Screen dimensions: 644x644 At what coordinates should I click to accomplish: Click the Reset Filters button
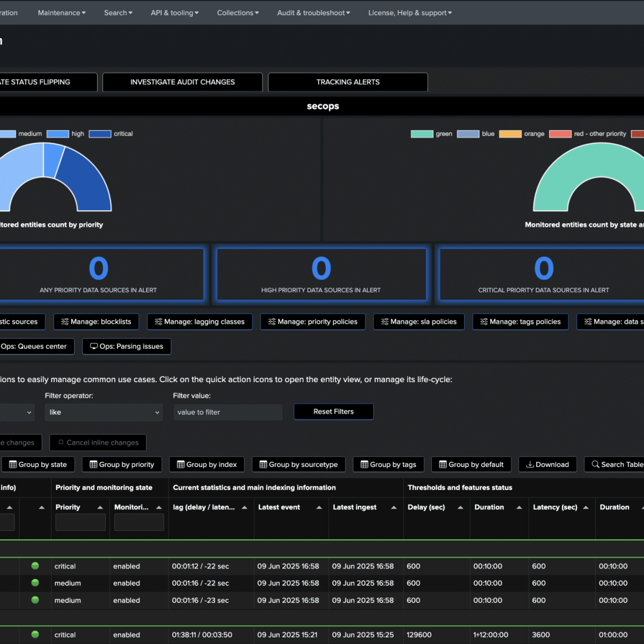pos(333,412)
